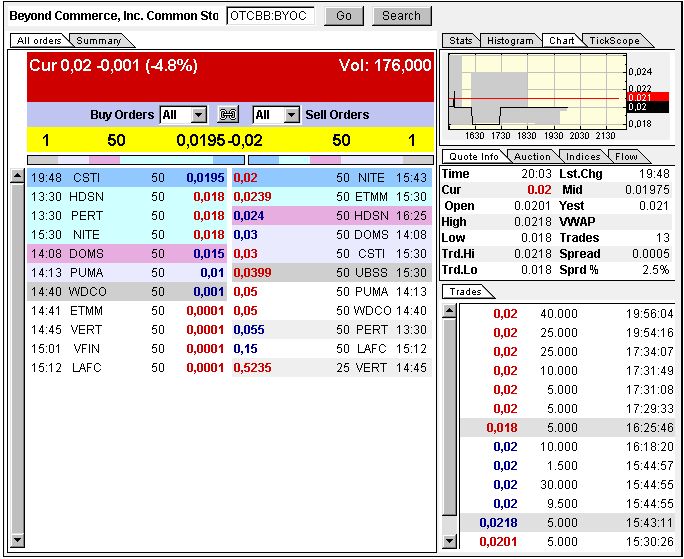
Task: Click the link icon between order filters
Action: (228, 115)
